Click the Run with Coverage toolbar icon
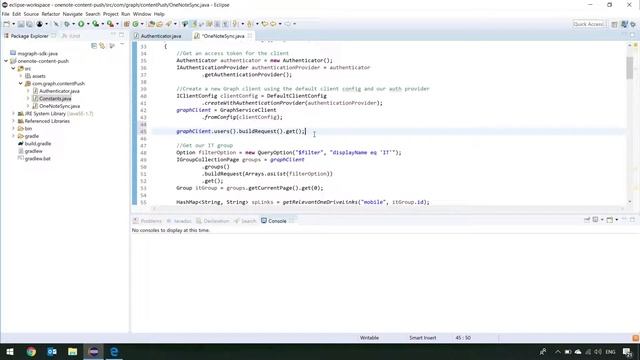The height and width of the screenshot is (360, 640). point(95,24)
